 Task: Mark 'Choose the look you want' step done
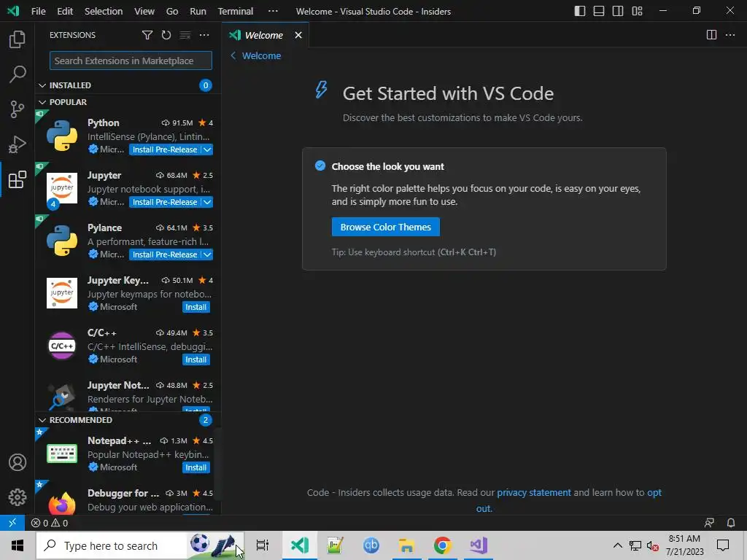click(320, 166)
